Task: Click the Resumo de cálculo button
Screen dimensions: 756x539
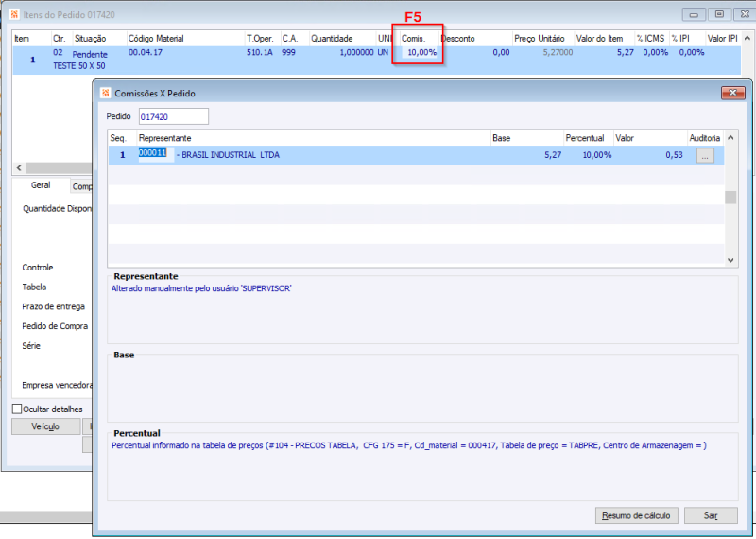Action: click(x=636, y=515)
